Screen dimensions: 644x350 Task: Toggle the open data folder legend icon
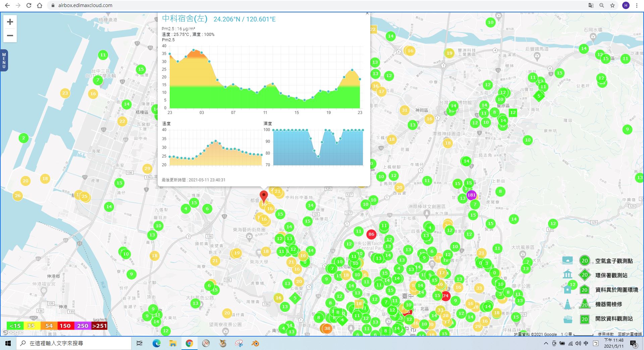coord(568,318)
